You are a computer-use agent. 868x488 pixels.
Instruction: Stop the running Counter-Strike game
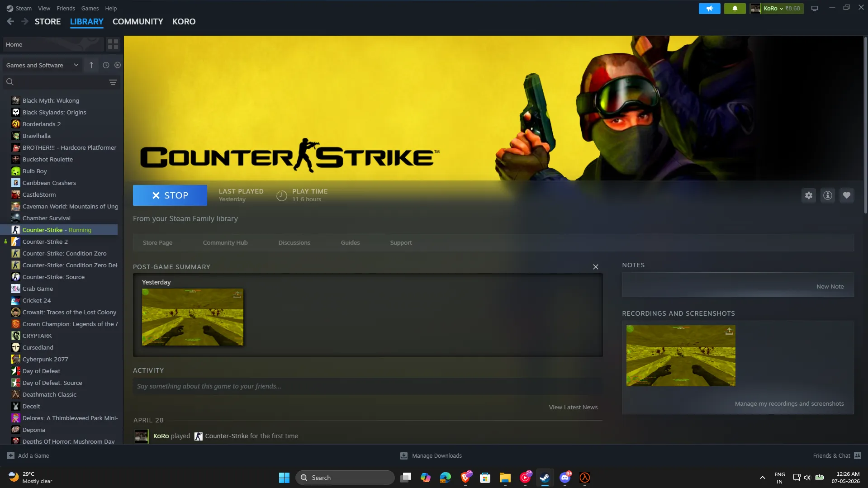(170, 195)
